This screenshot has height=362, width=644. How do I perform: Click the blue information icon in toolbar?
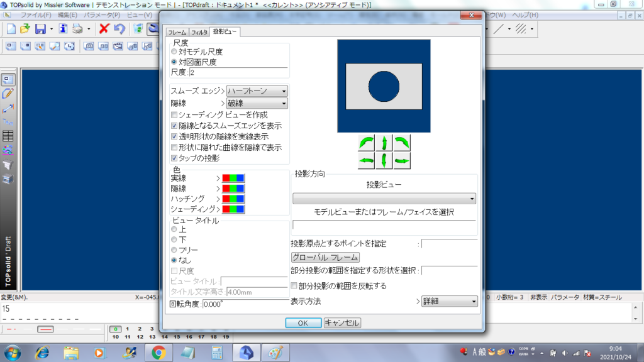(x=63, y=29)
